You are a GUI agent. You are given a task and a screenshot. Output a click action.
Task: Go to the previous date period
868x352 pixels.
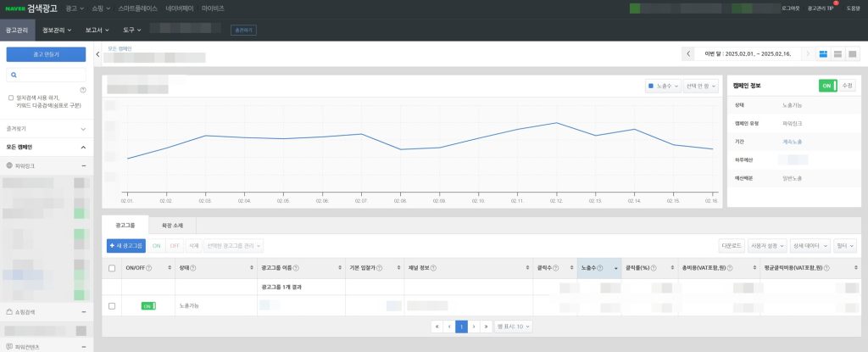688,53
